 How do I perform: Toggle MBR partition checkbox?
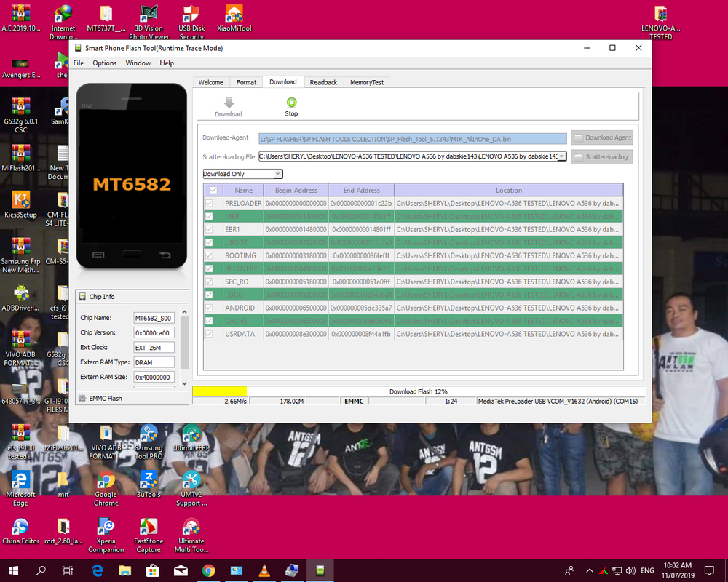click(x=209, y=216)
